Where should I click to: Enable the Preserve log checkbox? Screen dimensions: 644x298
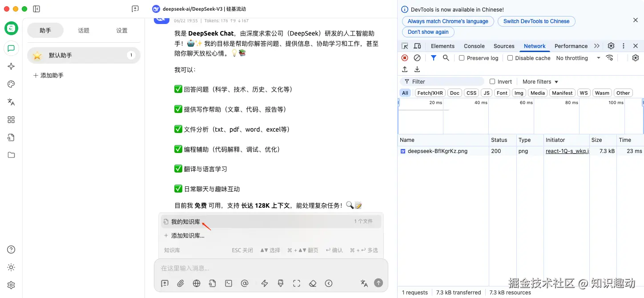pyautogui.click(x=462, y=58)
